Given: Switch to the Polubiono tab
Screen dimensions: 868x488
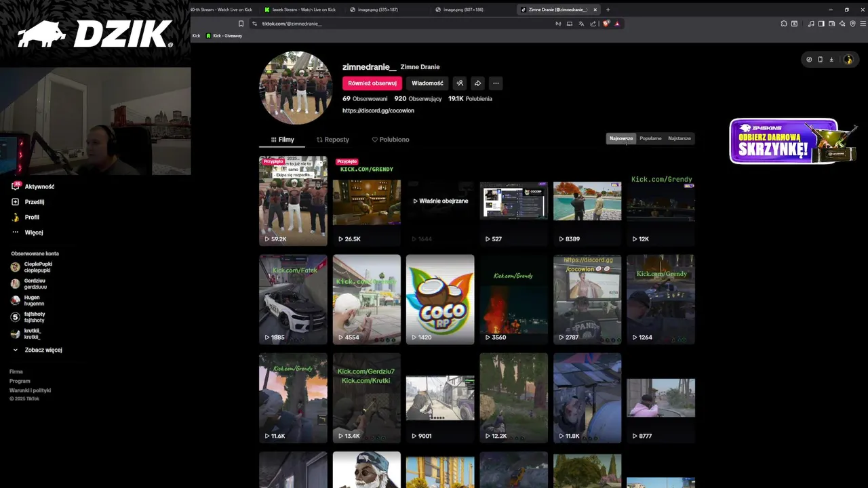Looking at the screenshot, I should coord(391,140).
